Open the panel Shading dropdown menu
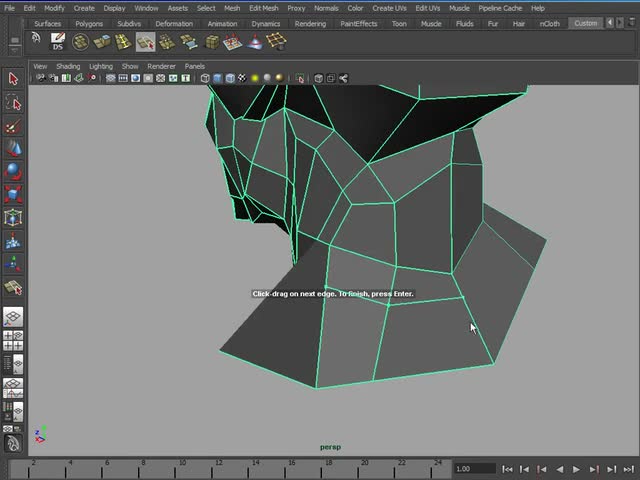The width and height of the screenshot is (640, 480). coord(68,66)
